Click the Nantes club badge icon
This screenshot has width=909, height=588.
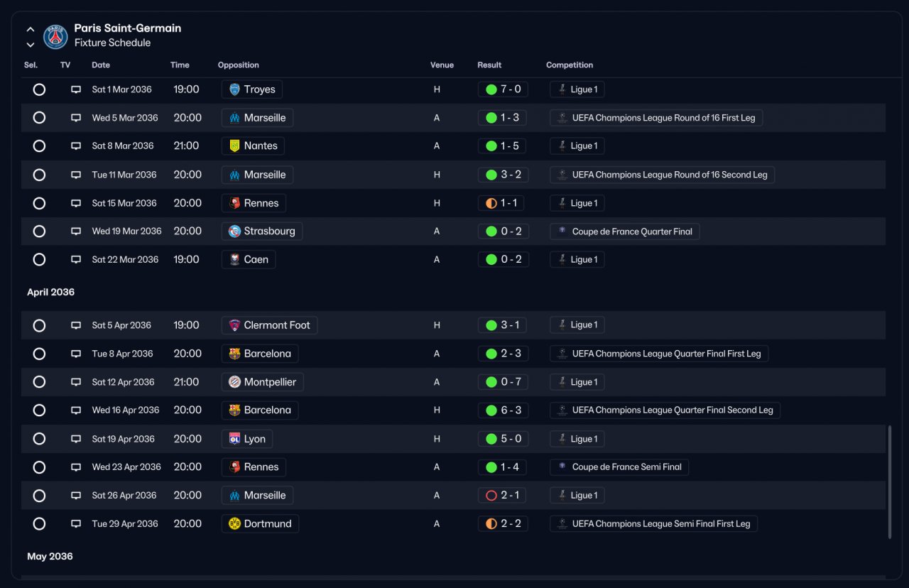[x=234, y=146]
